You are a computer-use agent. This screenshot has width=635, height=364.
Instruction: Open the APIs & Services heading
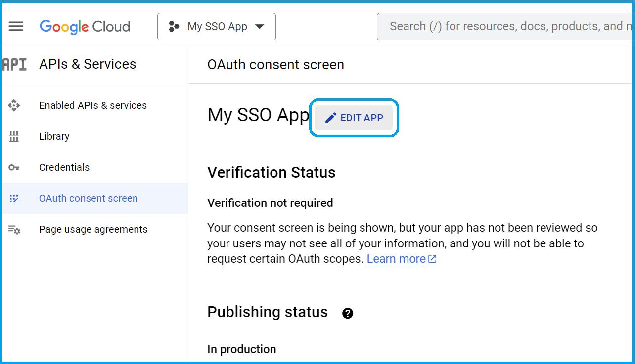coord(88,64)
